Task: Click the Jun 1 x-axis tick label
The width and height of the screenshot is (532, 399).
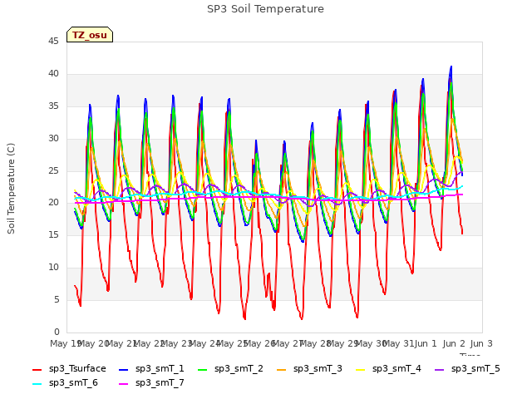Action: 426,343
